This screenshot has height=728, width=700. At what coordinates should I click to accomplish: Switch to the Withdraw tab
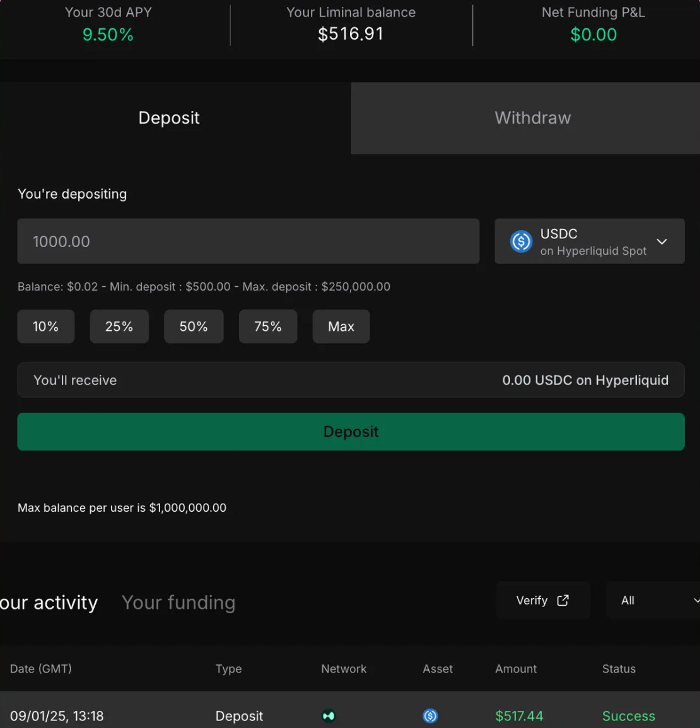(x=532, y=118)
